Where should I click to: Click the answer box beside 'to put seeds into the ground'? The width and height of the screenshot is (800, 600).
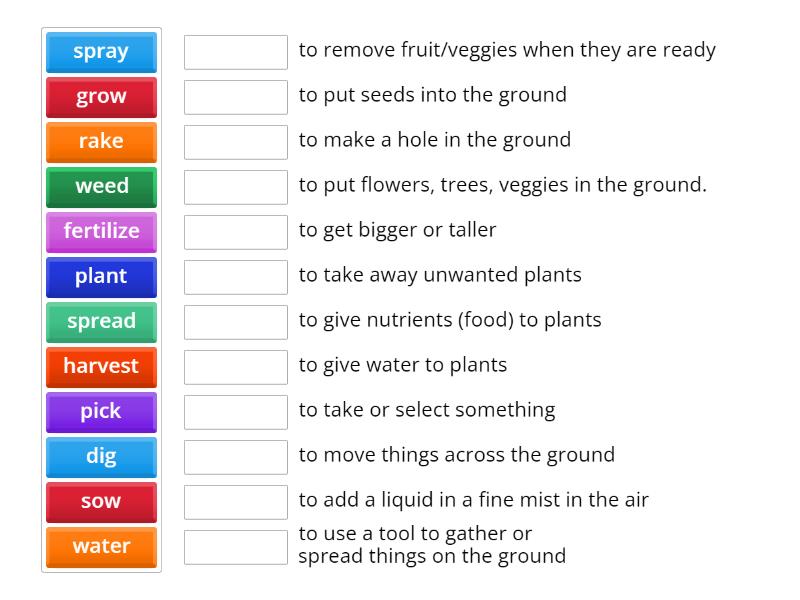click(235, 96)
